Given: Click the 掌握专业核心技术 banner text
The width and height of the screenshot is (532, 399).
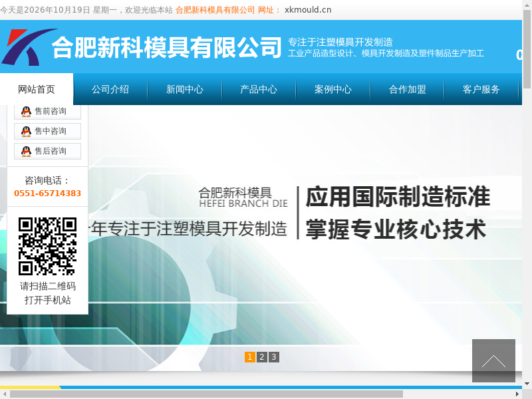Looking at the screenshot, I should 396,229.
